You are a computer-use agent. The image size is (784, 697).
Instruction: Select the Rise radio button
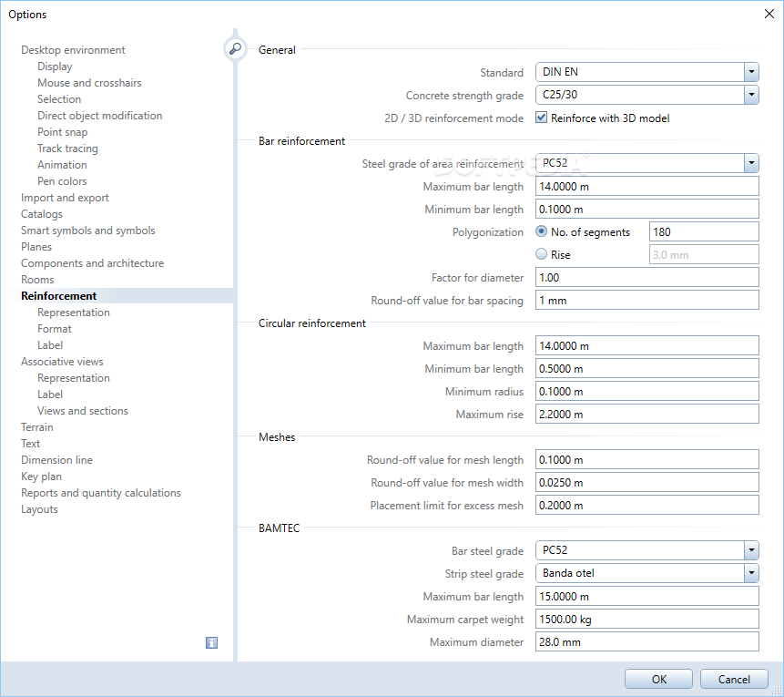541,254
